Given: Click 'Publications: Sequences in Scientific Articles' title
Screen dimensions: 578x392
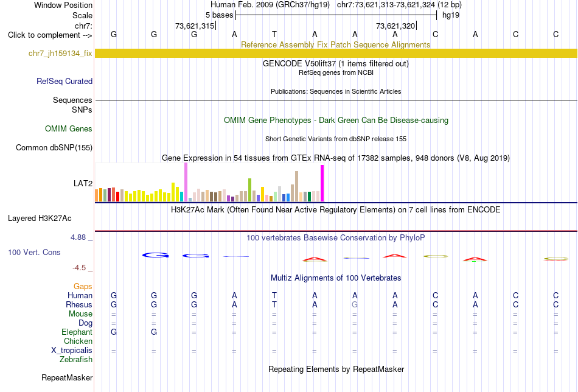Looking at the screenshot, I should (x=336, y=91).
